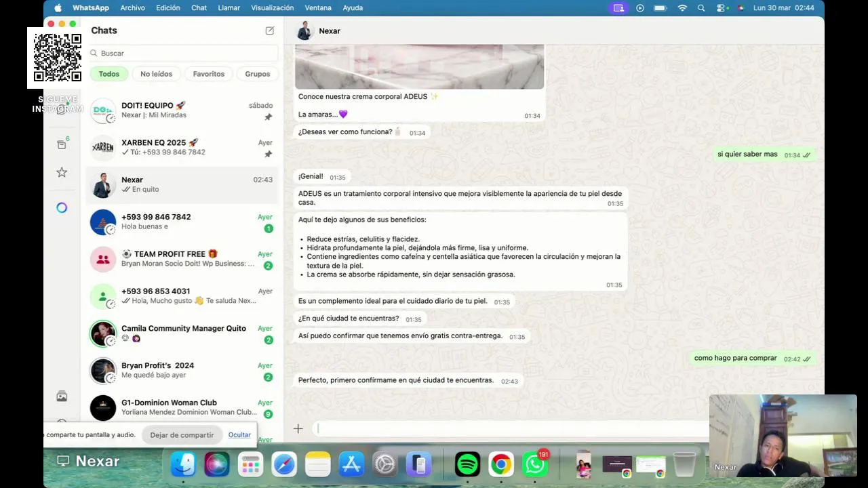This screenshot has height=488, width=868.
Task: Open the Trash in the Dock
Action: pyautogui.click(x=684, y=464)
